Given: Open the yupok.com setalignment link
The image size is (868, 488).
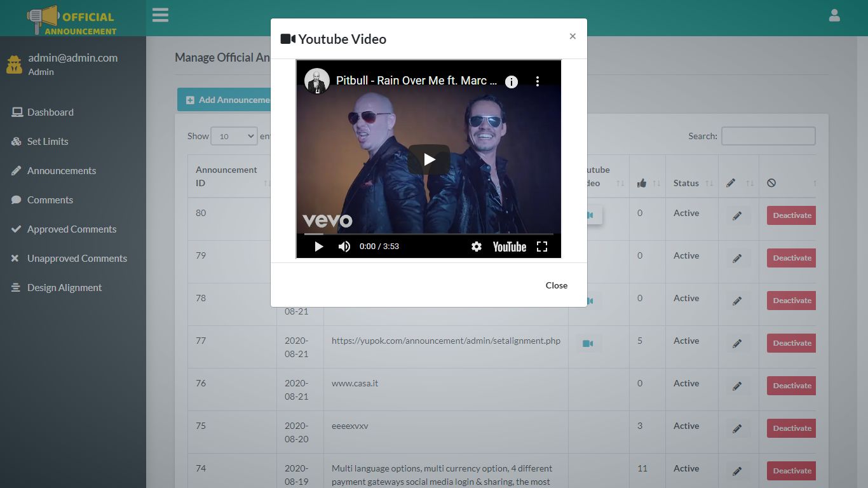Looking at the screenshot, I should click(445, 341).
